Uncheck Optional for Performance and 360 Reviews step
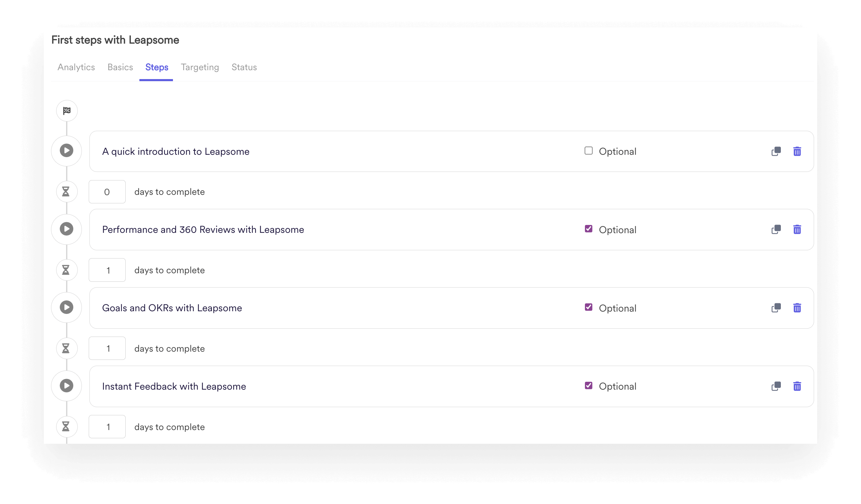Image resolution: width=861 pixels, height=504 pixels. click(x=589, y=229)
